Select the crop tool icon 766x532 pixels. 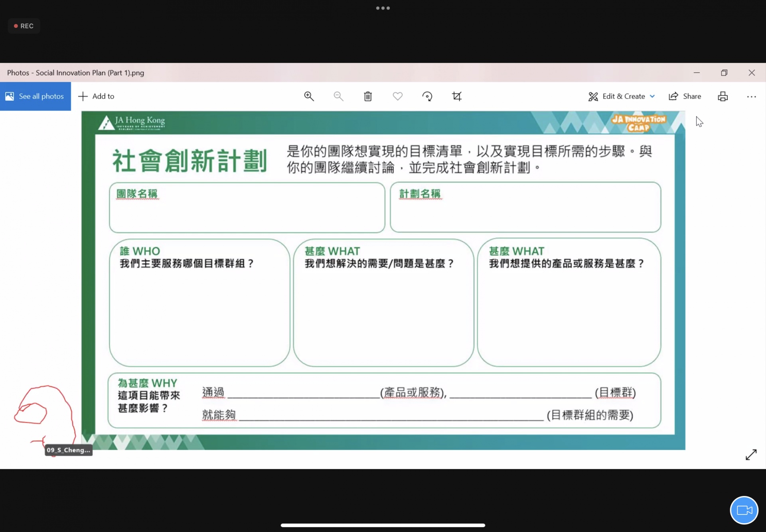pyautogui.click(x=457, y=96)
